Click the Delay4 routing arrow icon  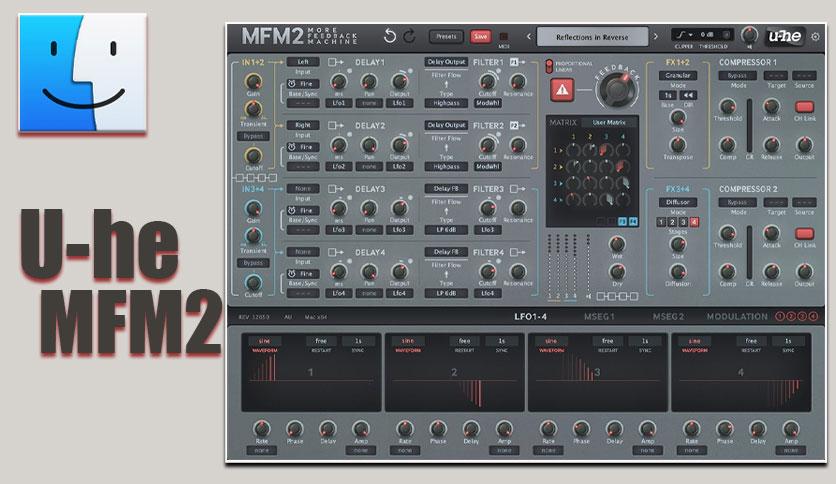click(x=335, y=252)
